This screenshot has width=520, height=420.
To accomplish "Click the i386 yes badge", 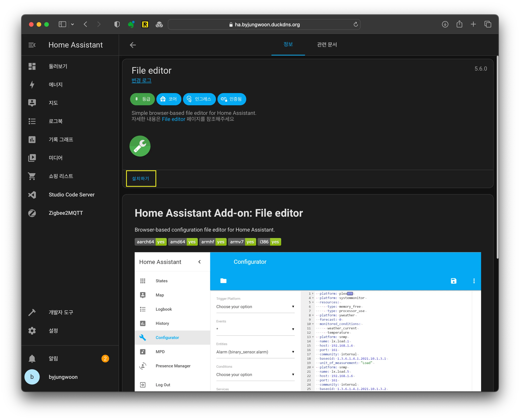I will click(269, 242).
